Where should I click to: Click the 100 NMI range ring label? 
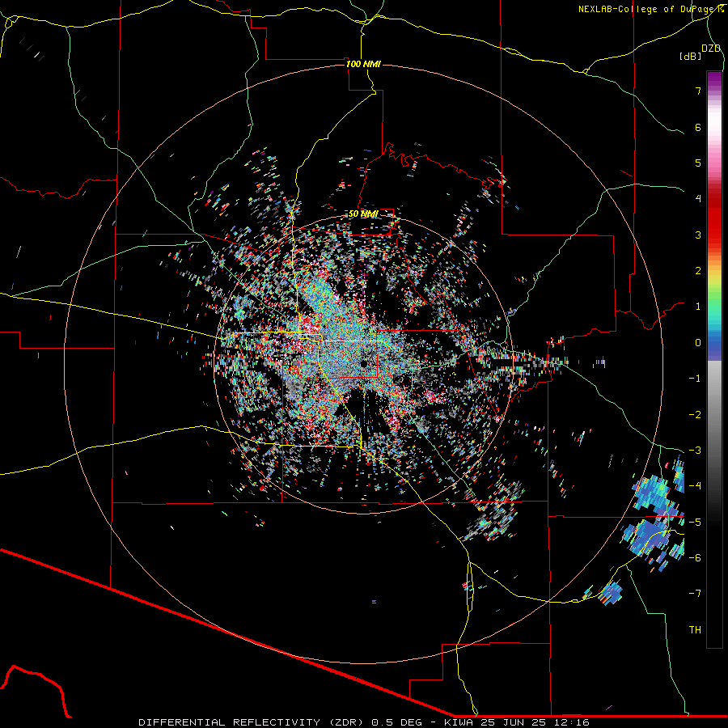(x=363, y=64)
